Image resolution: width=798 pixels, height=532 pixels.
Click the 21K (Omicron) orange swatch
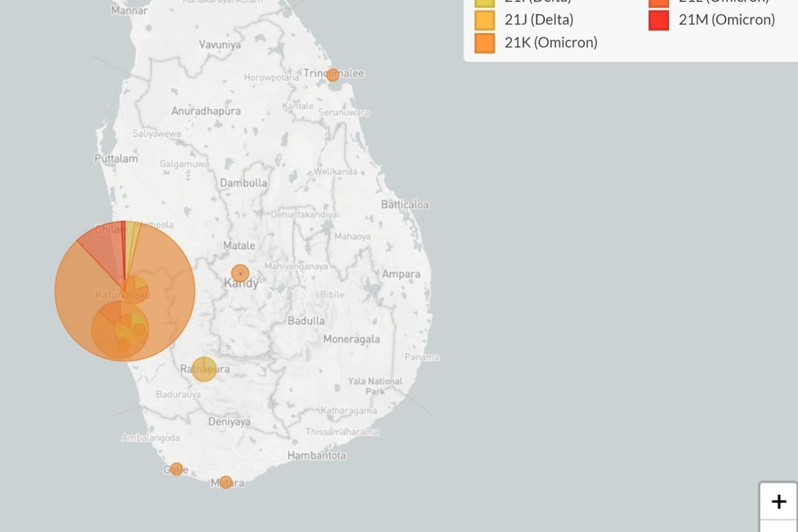pyautogui.click(x=484, y=43)
